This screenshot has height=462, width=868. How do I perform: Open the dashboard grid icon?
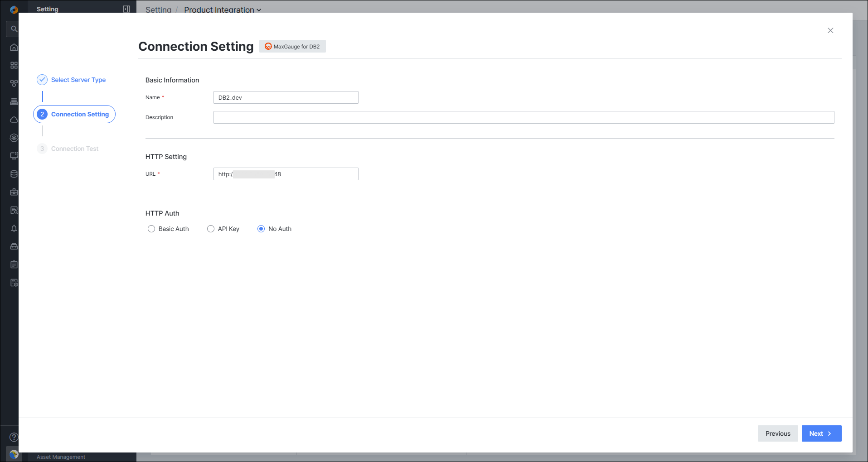click(x=14, y=65)
